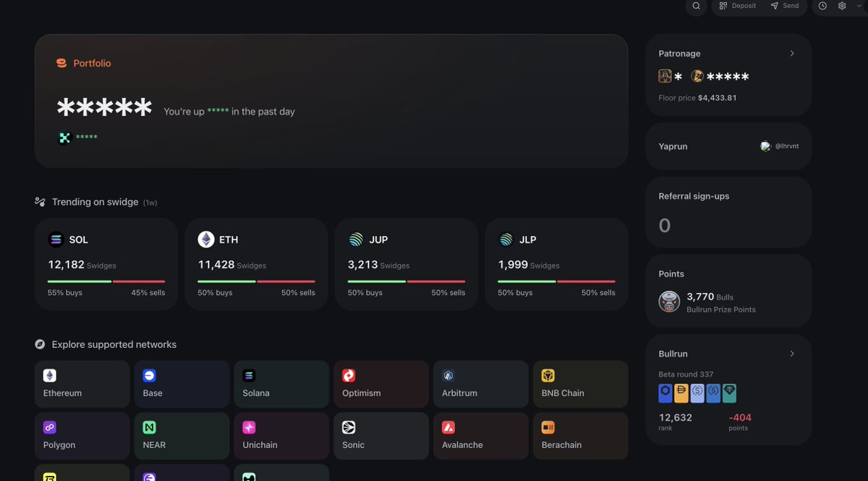
Task: Select the BNB Chain network icon
Action: tap(548, 376)
